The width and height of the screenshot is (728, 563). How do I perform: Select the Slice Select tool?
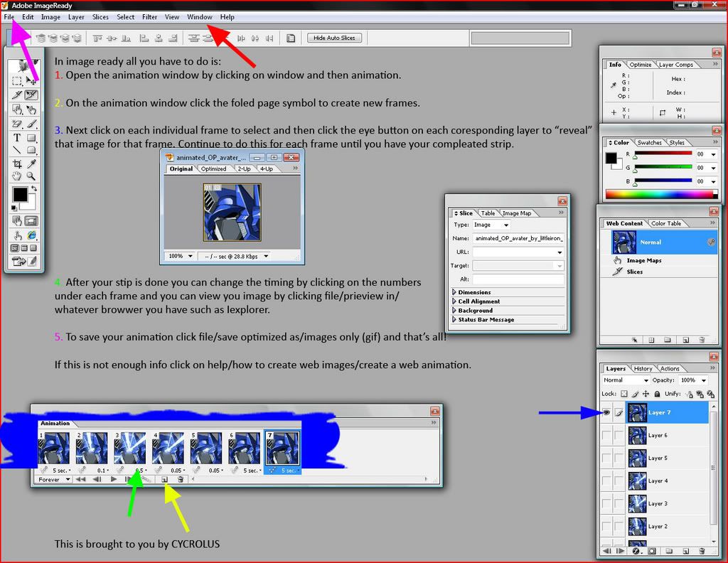pyautogui.click(x=31, y=95)
